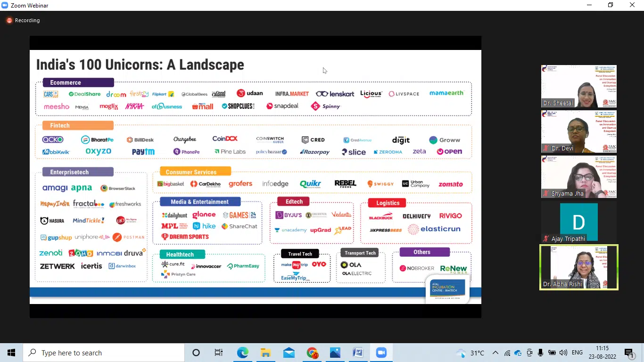Launch the Mail app from the taskbar
Image resolution: width=644 pixels, height=362 pixels.
(x=289, y=353)
